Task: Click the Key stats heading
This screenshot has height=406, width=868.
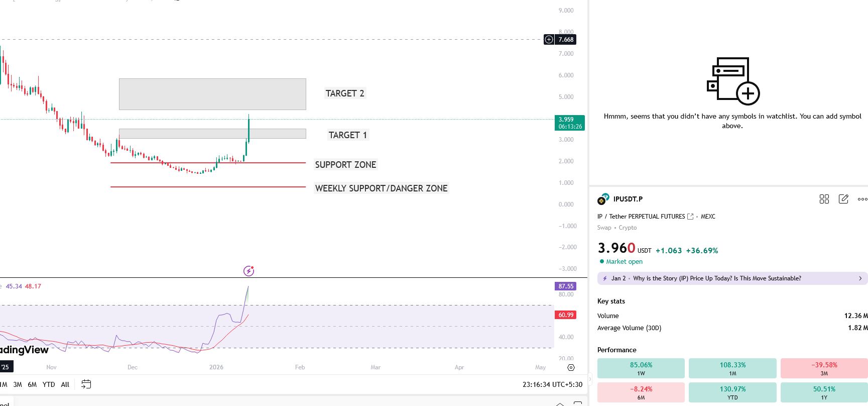Action: pyautogui.click(x=611, y=301)
